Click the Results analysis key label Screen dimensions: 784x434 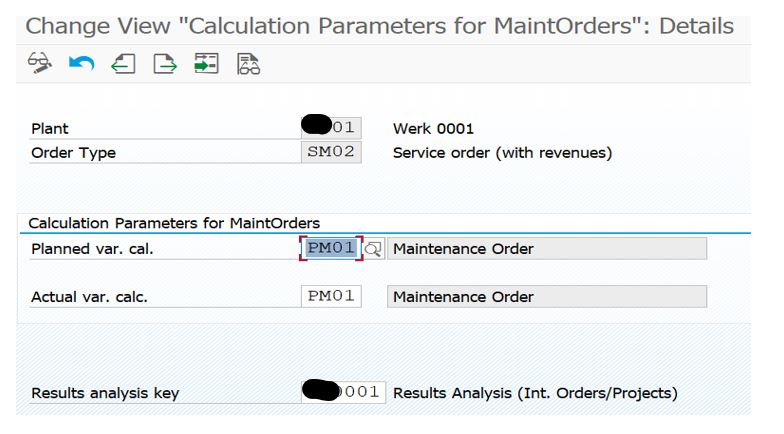coord(105,393)
